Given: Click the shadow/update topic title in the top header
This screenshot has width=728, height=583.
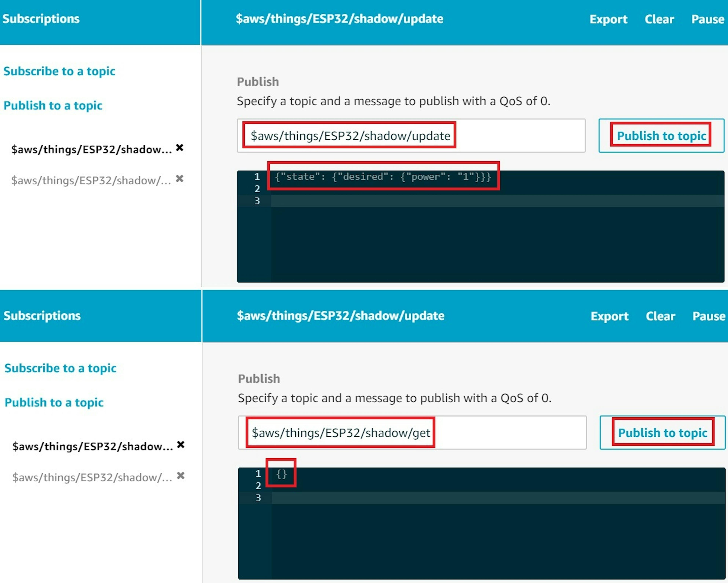Looking at the screenshot, I should click(339, 19).
